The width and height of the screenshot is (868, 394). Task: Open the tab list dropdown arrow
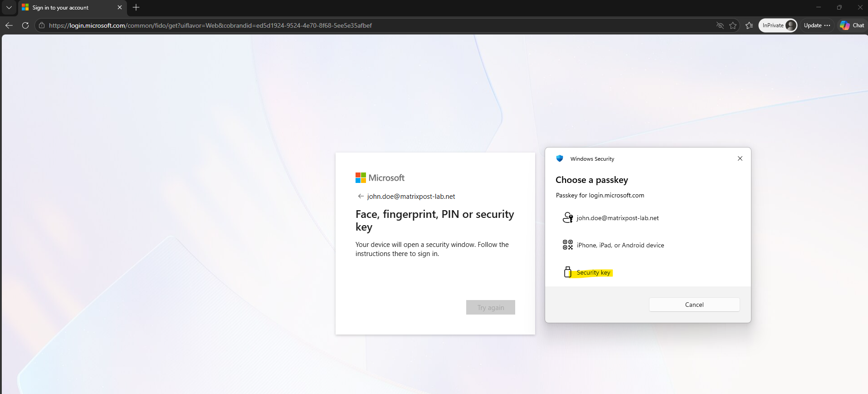click(x=9, y=7)
